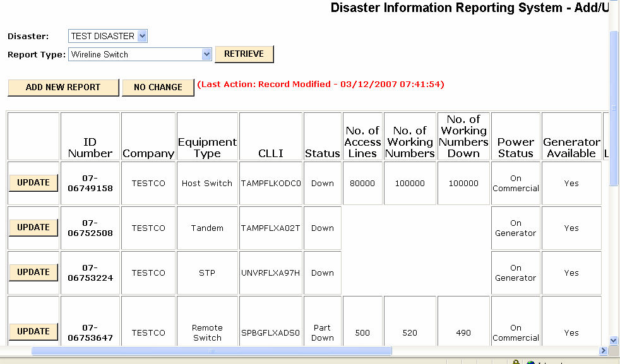Click the Last Action record modified message
This screenshot has width=620, height=364.
(321, 84)
